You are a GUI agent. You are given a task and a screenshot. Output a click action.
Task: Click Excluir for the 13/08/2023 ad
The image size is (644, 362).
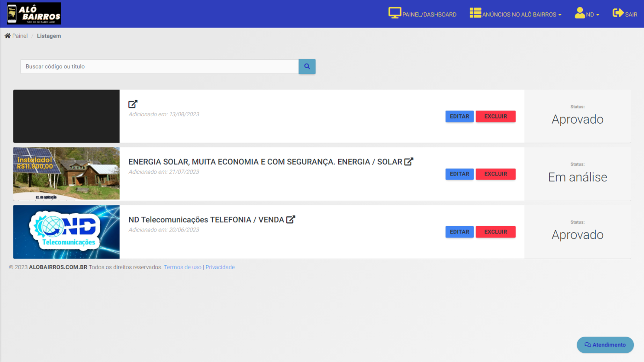[x=495, y=117]
